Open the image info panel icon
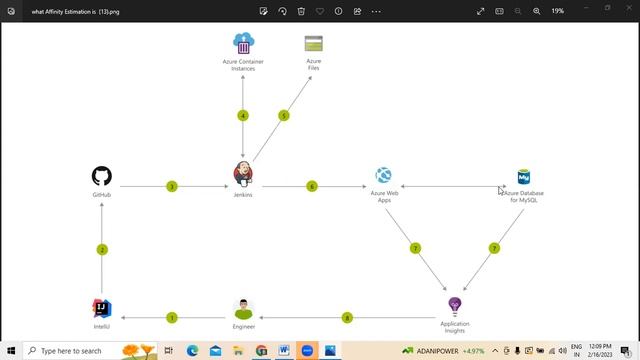The width and height of the screenshot is (640, 360). [x=338, y=11]
